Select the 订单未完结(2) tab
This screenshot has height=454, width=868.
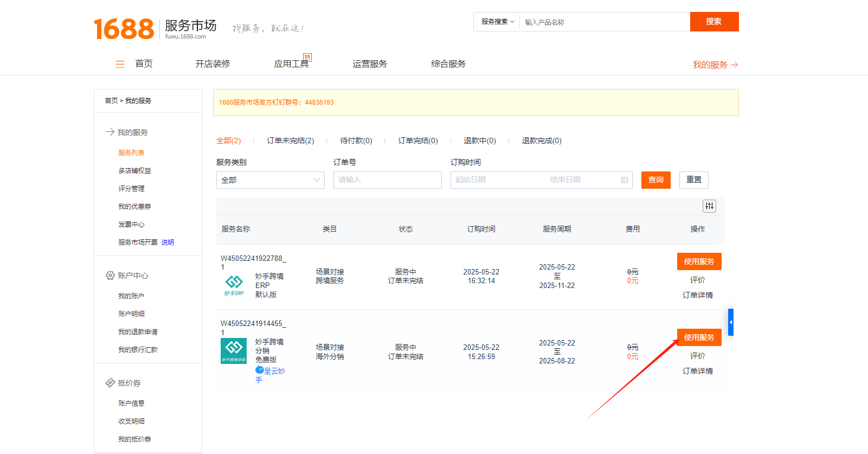pos(291,140)
